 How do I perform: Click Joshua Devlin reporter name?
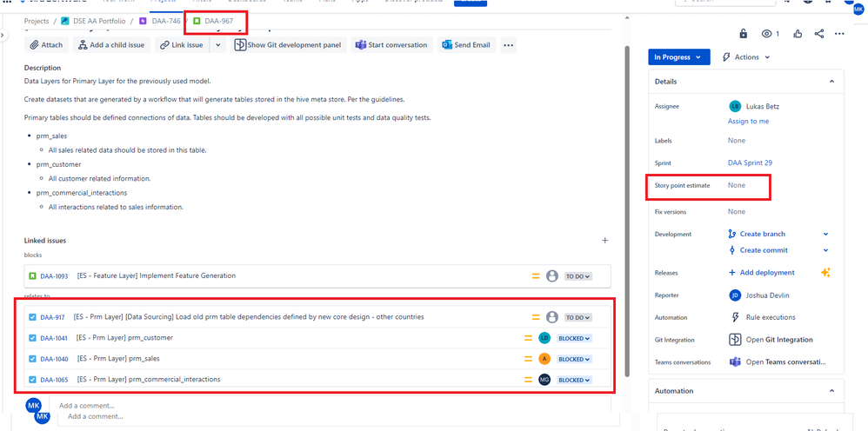[768, 295]
